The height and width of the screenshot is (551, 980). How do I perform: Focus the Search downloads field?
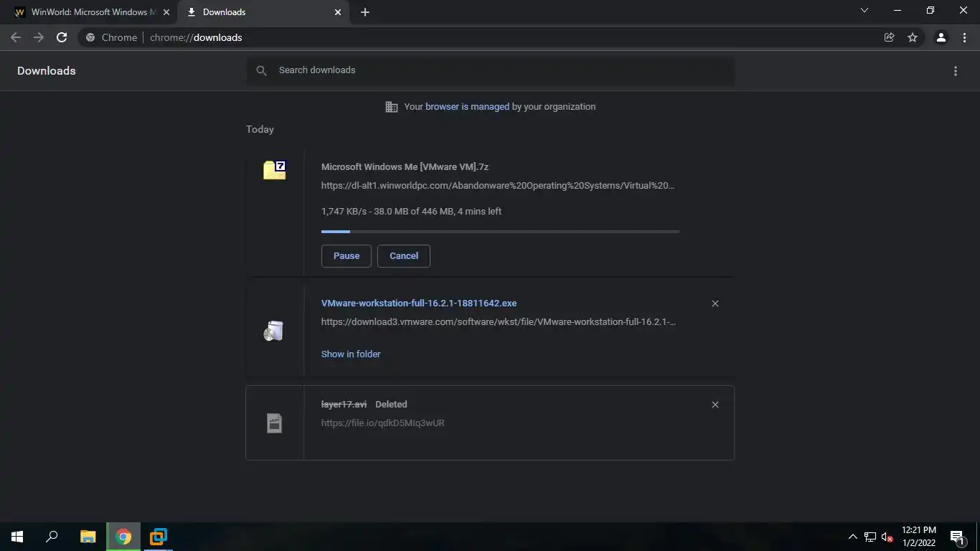tap(490, 70)
